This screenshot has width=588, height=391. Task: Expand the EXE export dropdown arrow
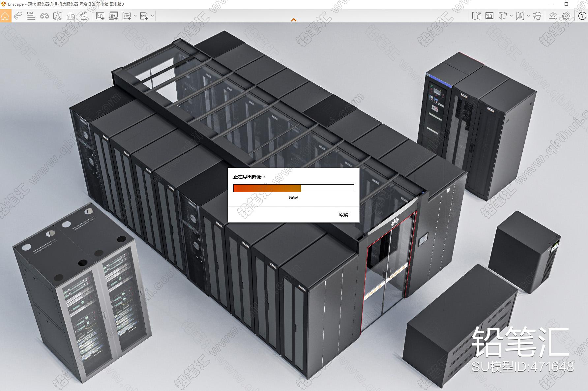coord(152,16)
